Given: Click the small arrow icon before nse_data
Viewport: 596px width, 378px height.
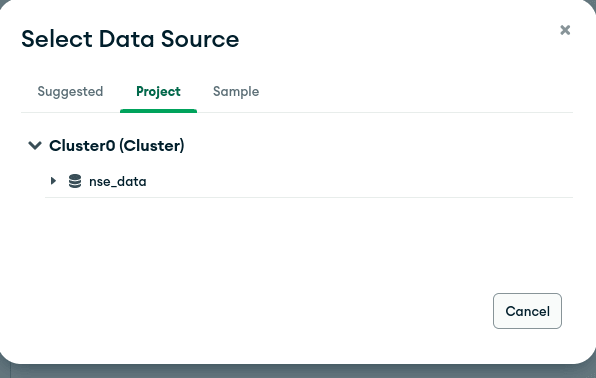Looking at the screenshot, I should pyautogui.click(x=53, y=181).
